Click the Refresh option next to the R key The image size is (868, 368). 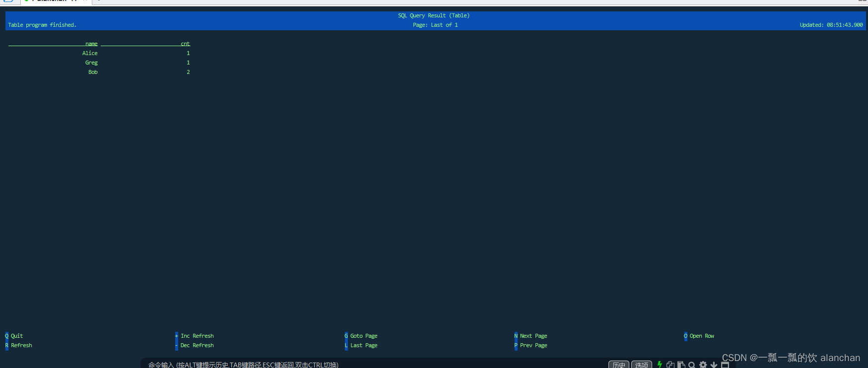click(x=21, y=345)
